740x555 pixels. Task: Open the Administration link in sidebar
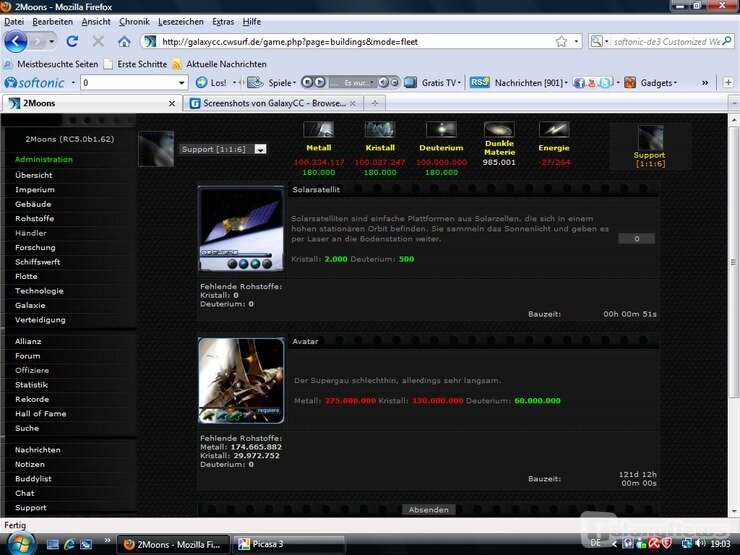pos(44,160)
